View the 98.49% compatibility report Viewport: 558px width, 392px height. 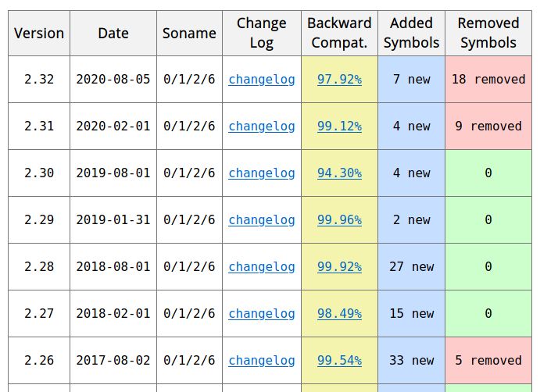[x=339, y=313]
